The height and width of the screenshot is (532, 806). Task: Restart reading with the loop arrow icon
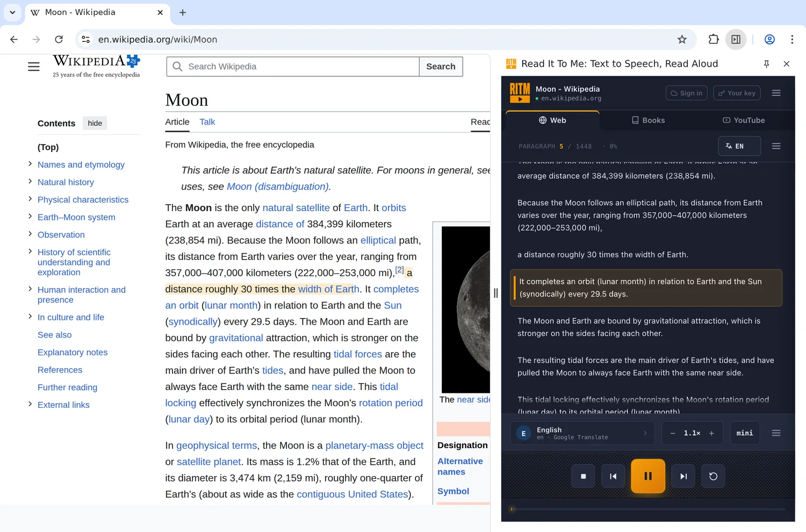(x=713, y=476)
